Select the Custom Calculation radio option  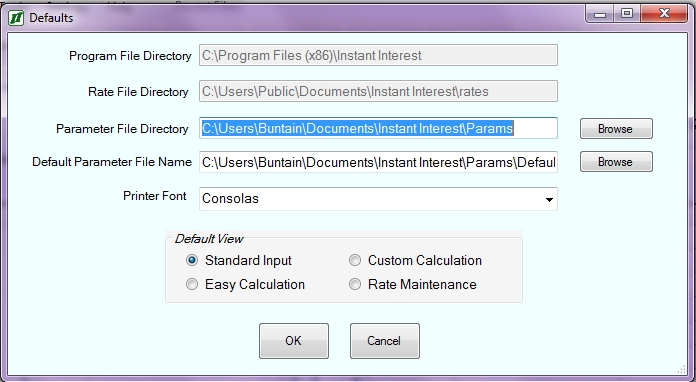click(x=355, y=260)
